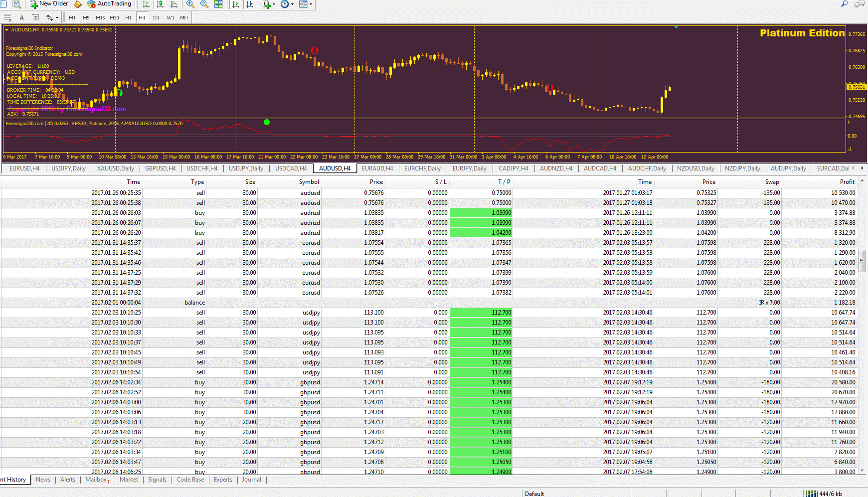Select the H4 timeframe button
This screenshot has width=868, height=497.
click(142, 17)
